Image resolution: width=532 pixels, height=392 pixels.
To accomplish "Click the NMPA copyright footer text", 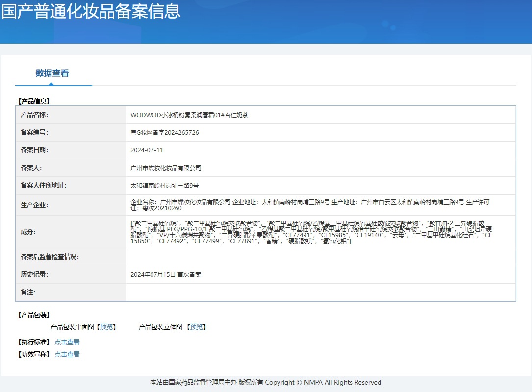I will coord(266,383).
